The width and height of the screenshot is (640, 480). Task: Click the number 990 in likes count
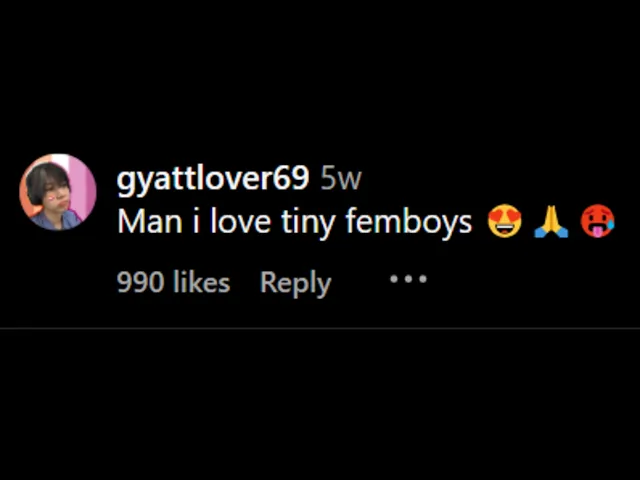(x=140, y=283)
